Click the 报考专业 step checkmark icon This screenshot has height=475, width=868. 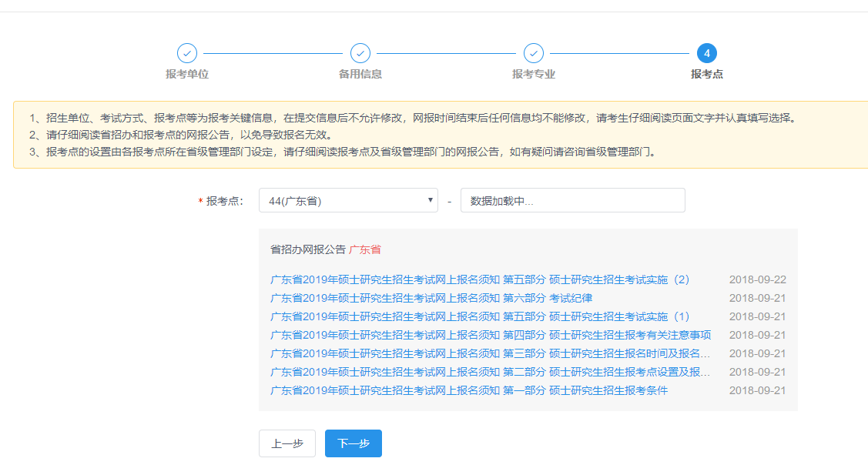click(x=534, y=53)
